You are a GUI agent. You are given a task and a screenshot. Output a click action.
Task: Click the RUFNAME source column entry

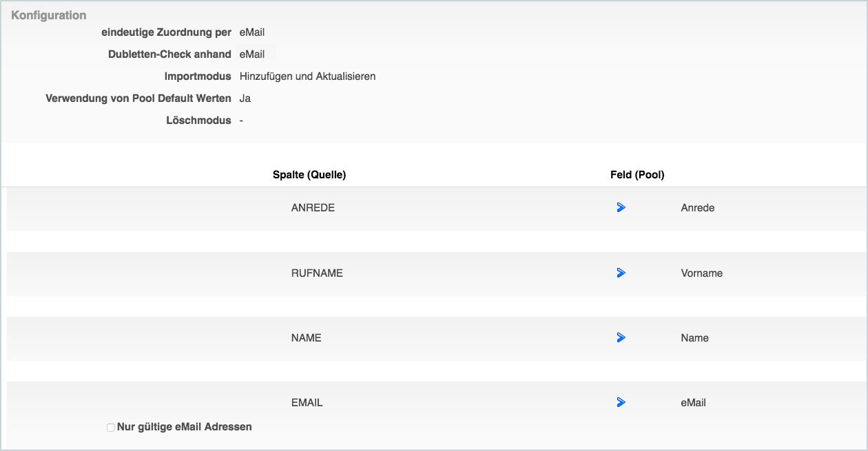point(317,273)
